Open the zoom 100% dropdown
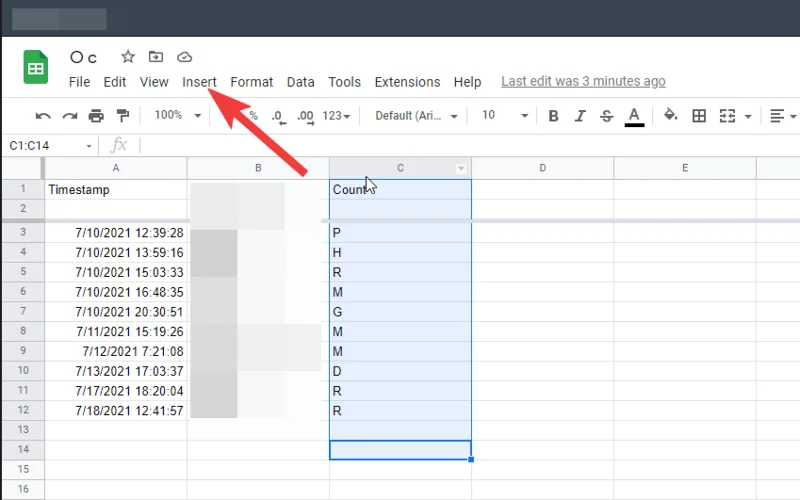 (x=178, y=116)
